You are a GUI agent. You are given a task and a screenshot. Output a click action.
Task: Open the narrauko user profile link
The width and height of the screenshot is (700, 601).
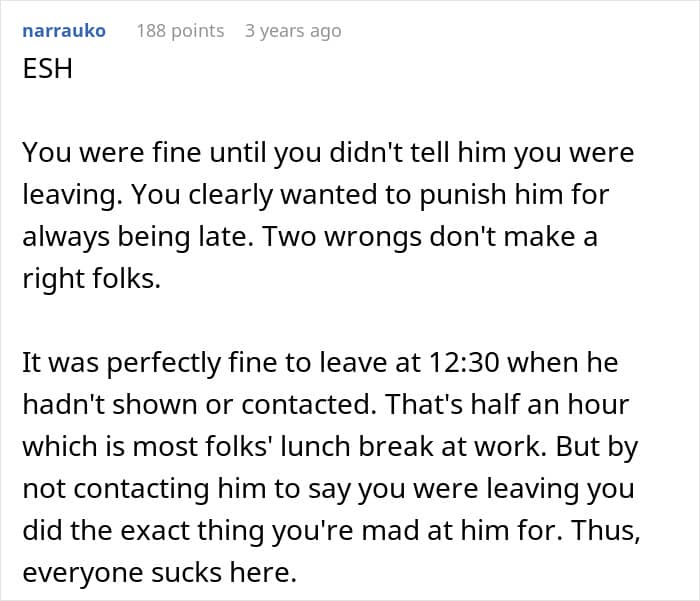coord(64,31)
